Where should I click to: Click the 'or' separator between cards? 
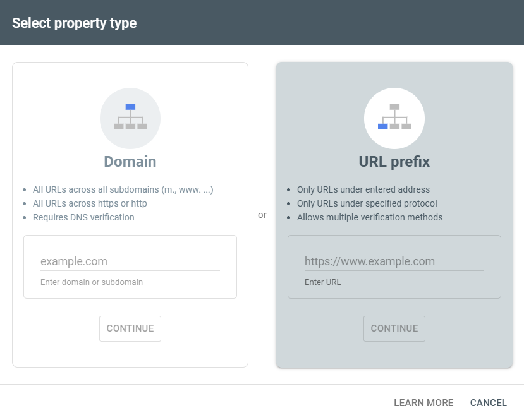click(x=262, y=215)
